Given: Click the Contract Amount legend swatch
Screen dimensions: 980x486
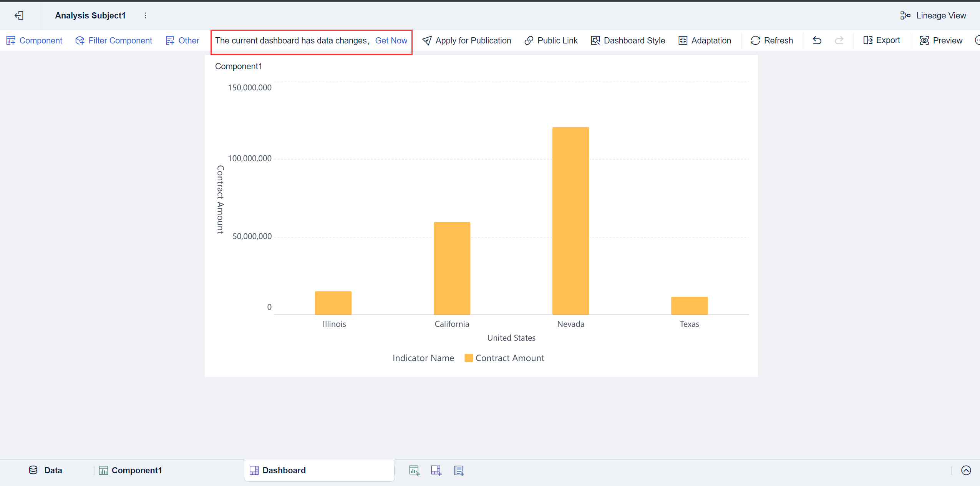Looking at the screenshot, I should [468, 358].
